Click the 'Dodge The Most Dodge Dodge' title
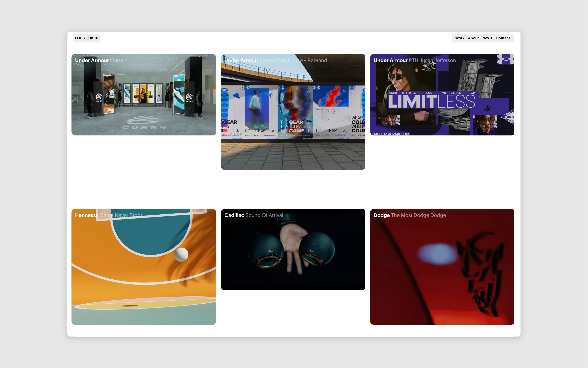Viewport: 588px width, 368px height. pos(410,215)
